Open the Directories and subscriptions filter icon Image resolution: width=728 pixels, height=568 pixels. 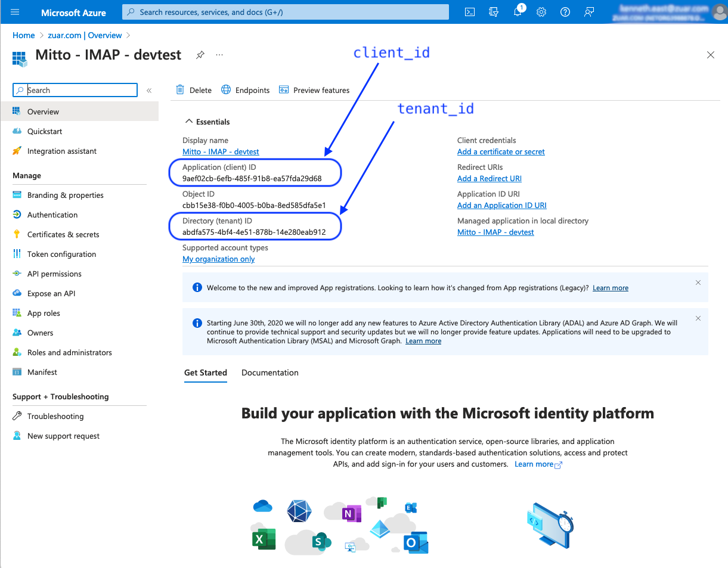tap(494, 12)
